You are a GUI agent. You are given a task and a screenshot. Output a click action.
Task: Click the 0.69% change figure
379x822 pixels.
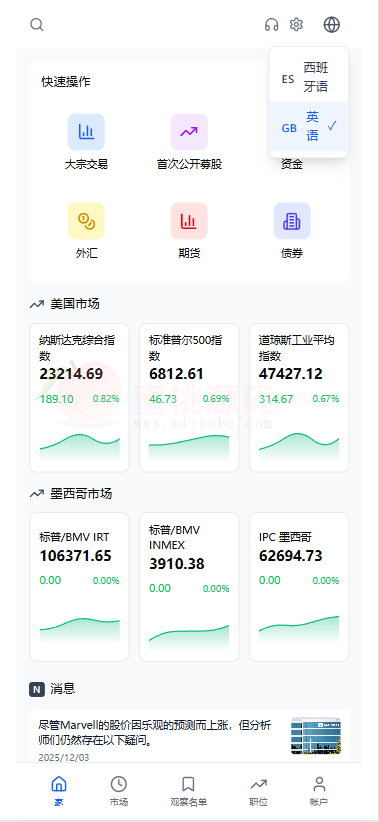[x=216, y=399]
